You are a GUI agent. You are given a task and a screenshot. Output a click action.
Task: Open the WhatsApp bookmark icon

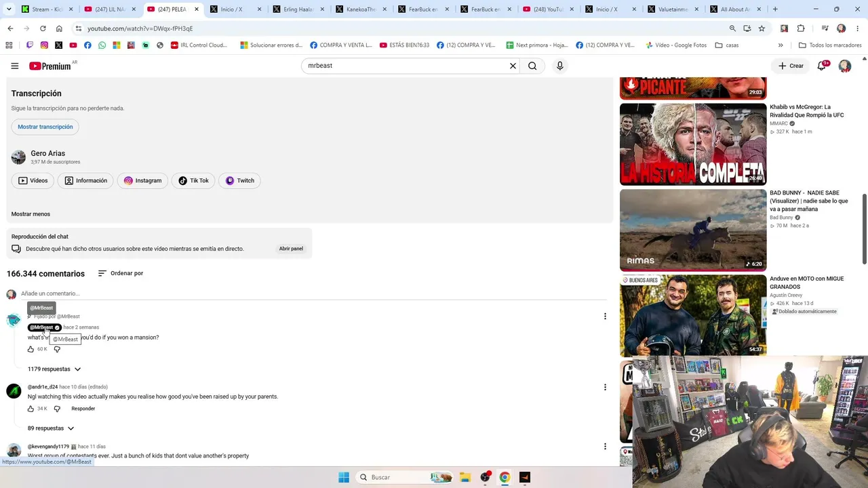coord(102,45)
